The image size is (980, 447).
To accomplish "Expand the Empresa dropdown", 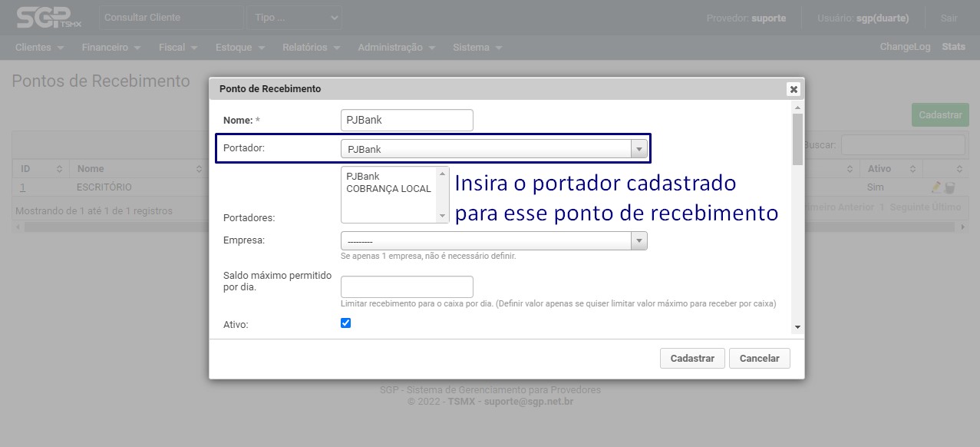I will (x=493, y=241).
